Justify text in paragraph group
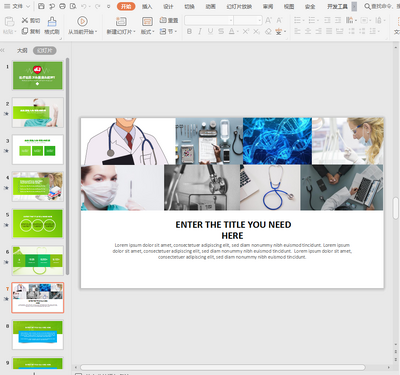 point(329,31)
